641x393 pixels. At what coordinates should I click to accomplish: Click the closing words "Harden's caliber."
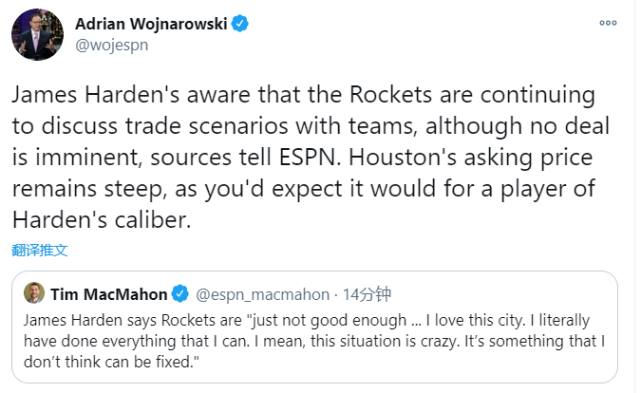(102, 220)
